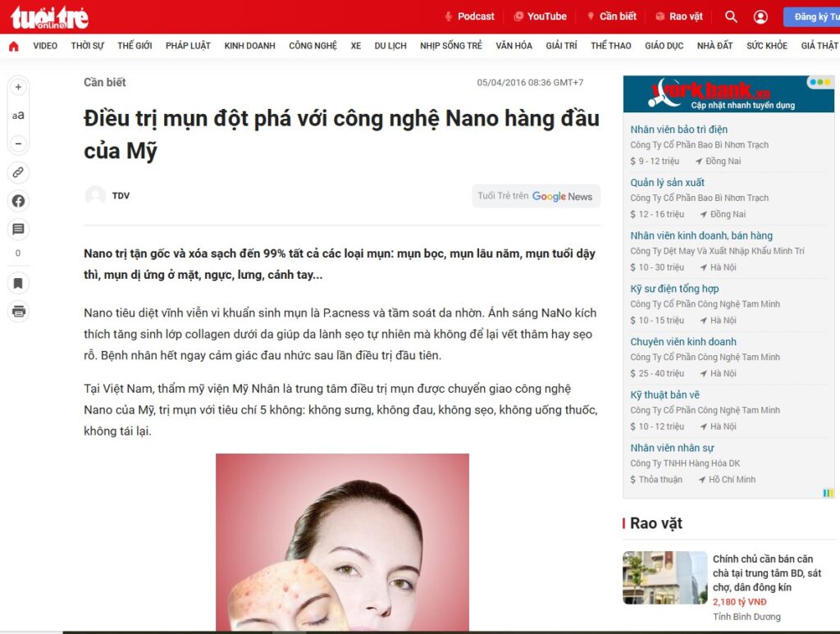Viewport: 840px width, 634px height.
Task: Bookmark this article with bookmark icon
Action: tap(18, 283)
